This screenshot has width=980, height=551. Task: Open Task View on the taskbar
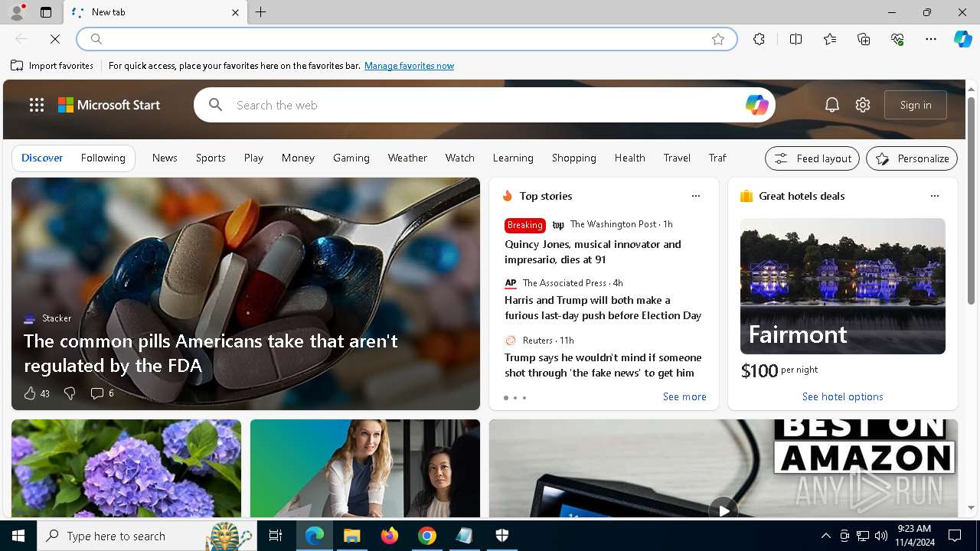(276, 536)
